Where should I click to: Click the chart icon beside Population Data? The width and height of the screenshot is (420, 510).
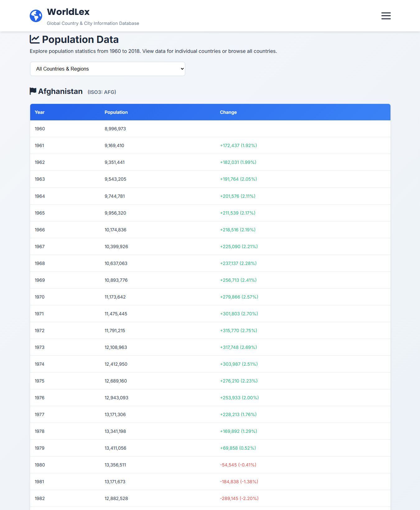(35, 39)
